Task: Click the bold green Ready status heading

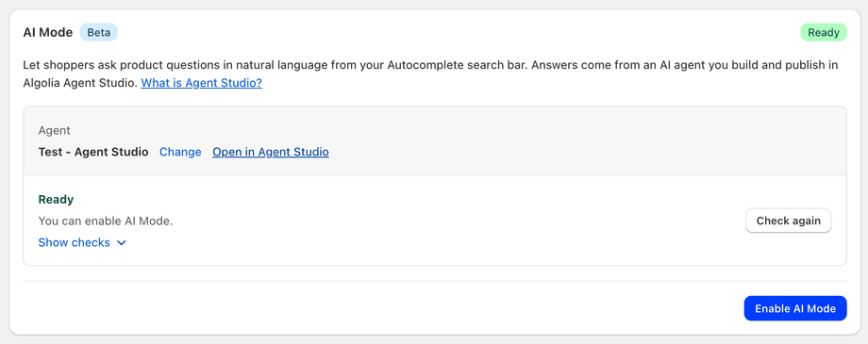Action: point(56,200)
